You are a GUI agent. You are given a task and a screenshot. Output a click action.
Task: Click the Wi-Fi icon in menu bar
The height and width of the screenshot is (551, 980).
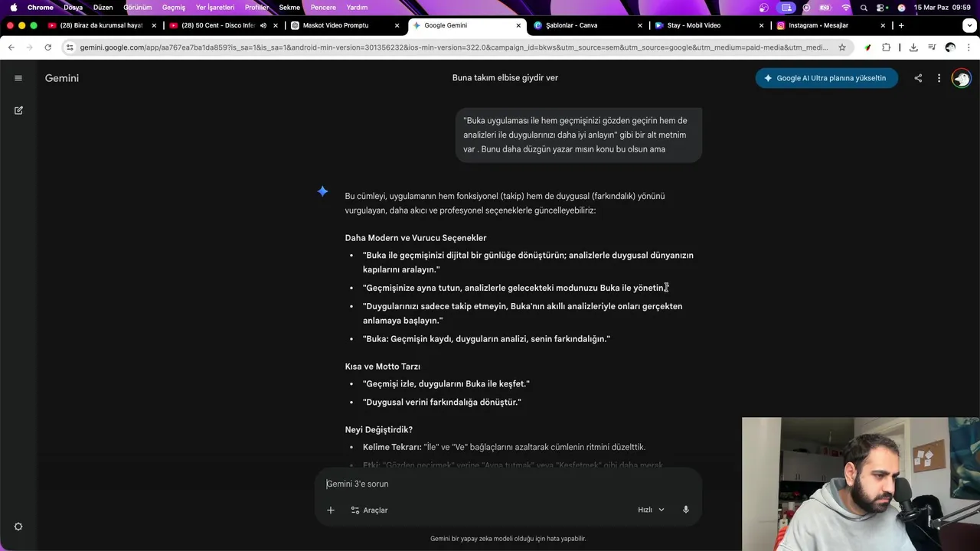click(x=846, y=8)
